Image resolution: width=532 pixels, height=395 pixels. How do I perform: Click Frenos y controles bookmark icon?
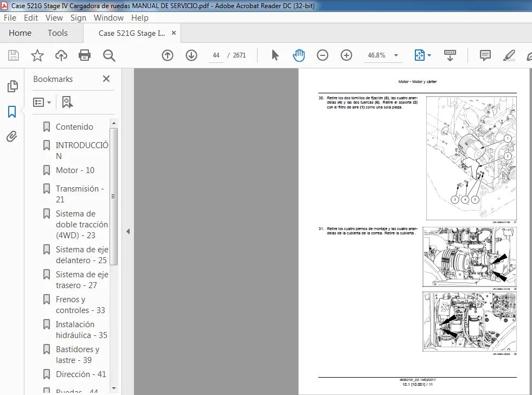click(47, 300)
